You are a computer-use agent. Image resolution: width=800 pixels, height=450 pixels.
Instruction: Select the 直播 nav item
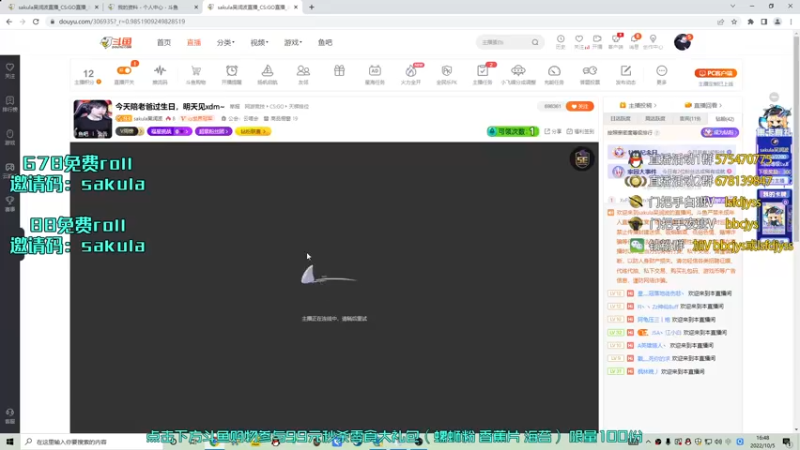tap(194, 42)
